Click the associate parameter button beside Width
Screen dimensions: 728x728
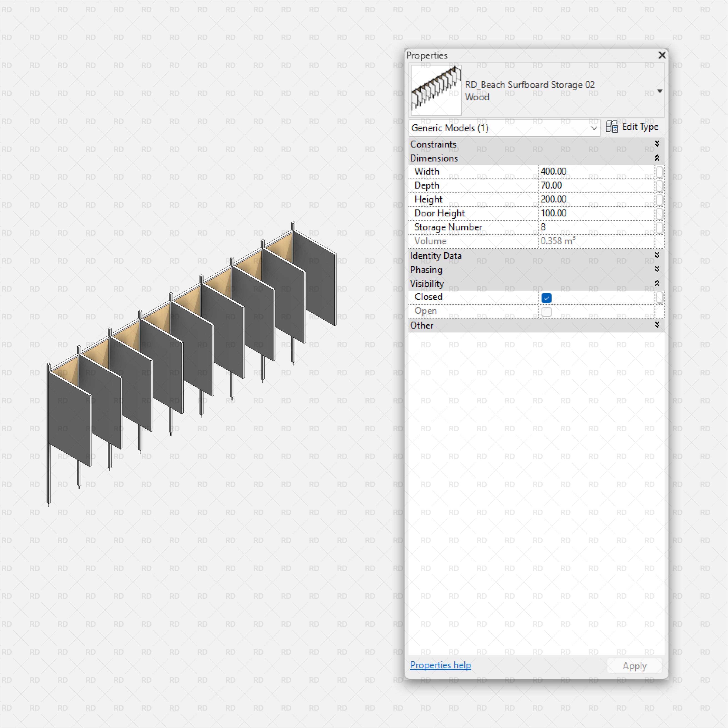[660, 172]
